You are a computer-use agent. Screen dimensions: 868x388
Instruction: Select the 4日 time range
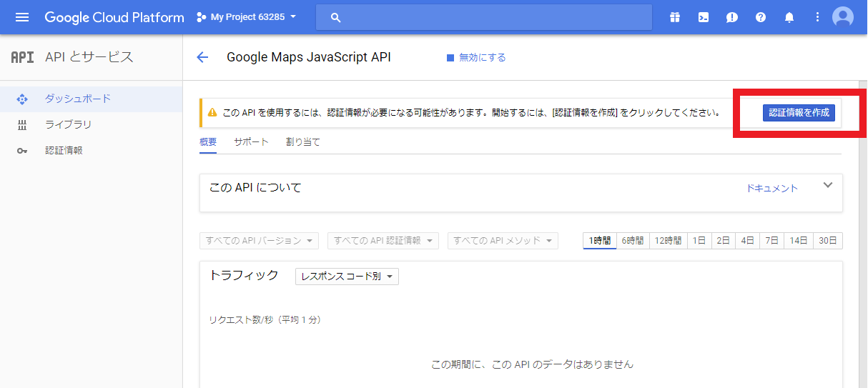pyautogui.click(x=748, y=241)
